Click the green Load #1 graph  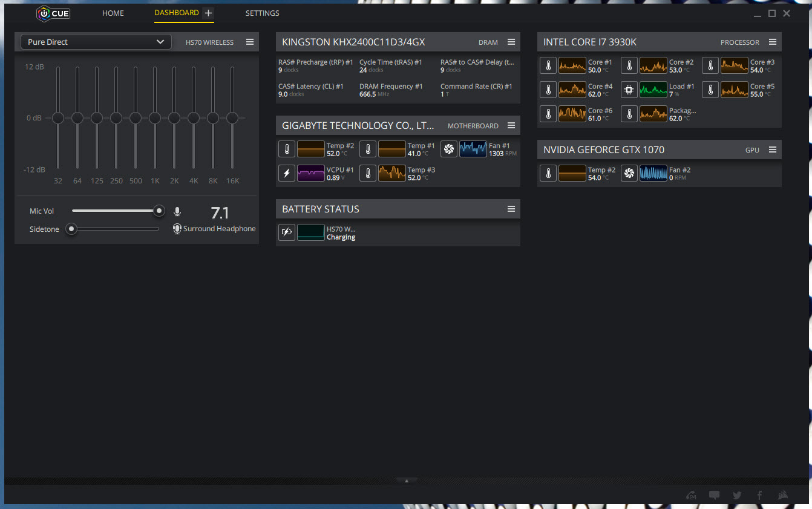653,90
